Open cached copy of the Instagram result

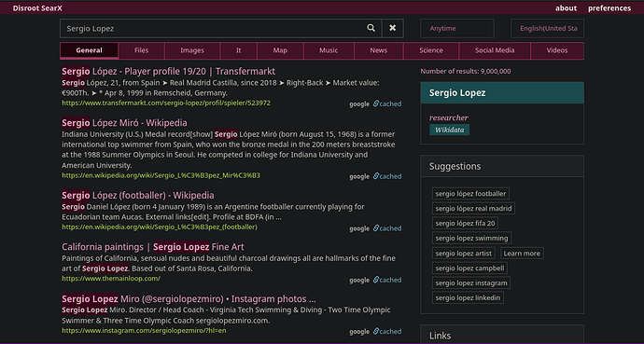pyautogui.click(x=387, y=332)
